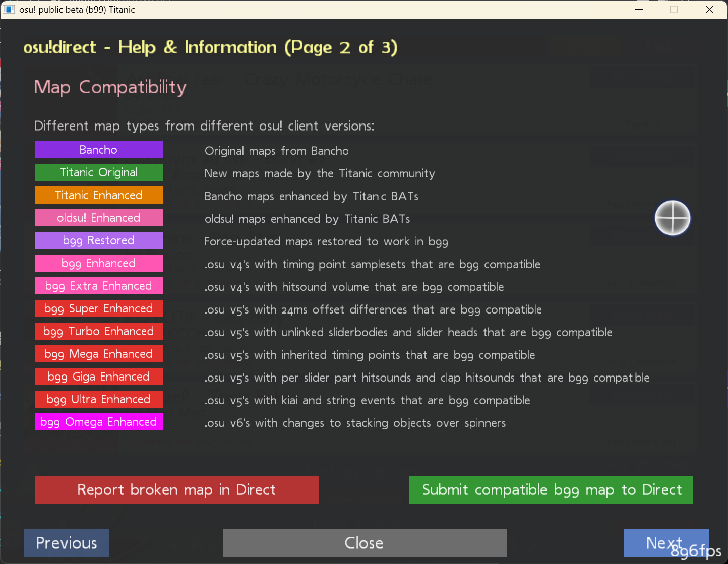The width and height of the screenshot is (728, 564).
Task: Close the Help & Information dialog
Action: [x=365, y=543]
